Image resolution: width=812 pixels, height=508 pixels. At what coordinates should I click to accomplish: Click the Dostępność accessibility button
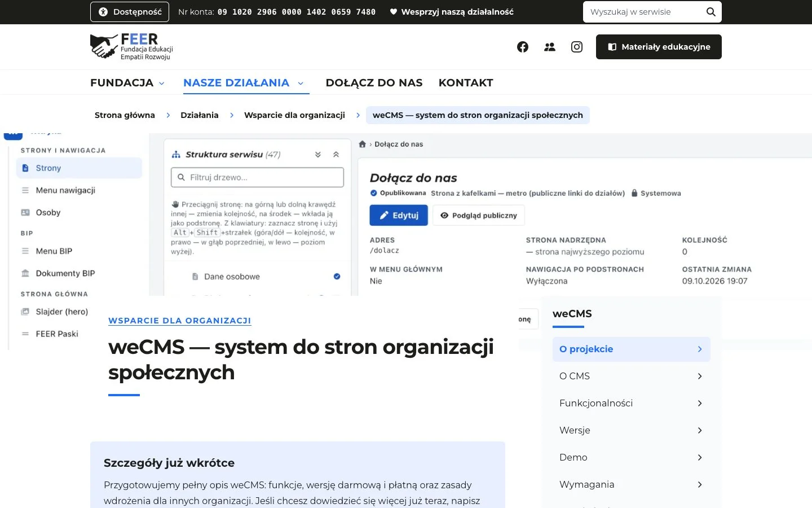130,12
